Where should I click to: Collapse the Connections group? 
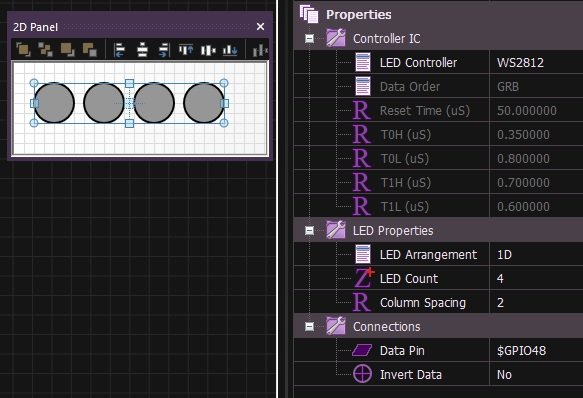point(309,327)
